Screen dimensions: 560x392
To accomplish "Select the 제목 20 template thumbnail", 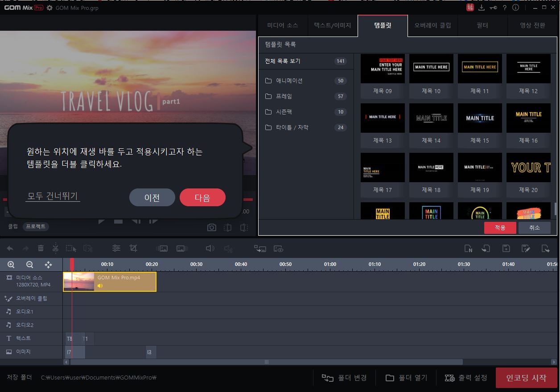I will click(x=528, y=167).
